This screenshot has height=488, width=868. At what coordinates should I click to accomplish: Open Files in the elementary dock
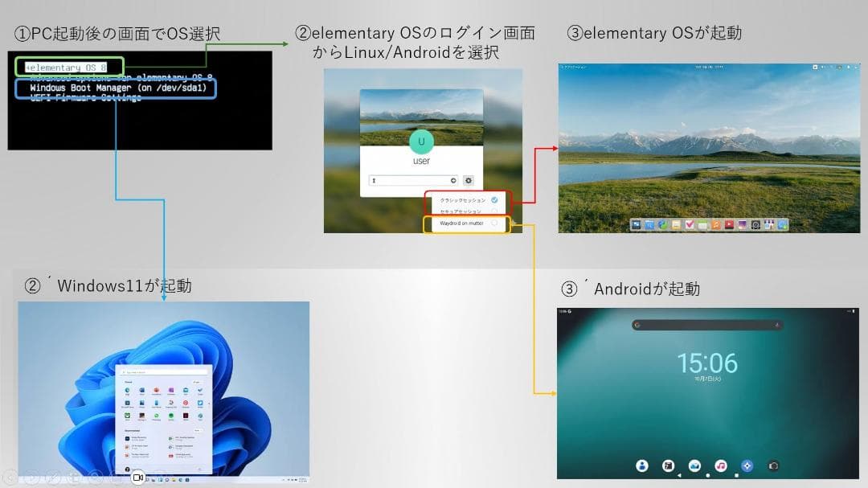click(x=649, y=224)
